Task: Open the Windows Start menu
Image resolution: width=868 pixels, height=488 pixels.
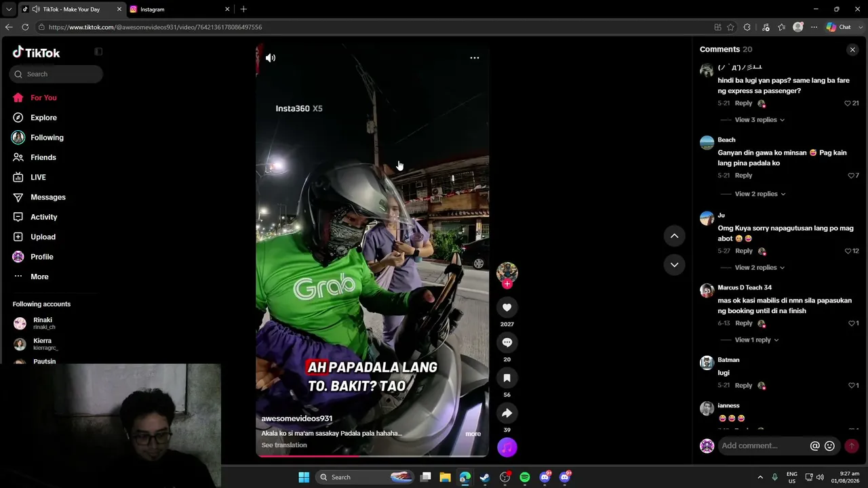Action: point(304,477)
